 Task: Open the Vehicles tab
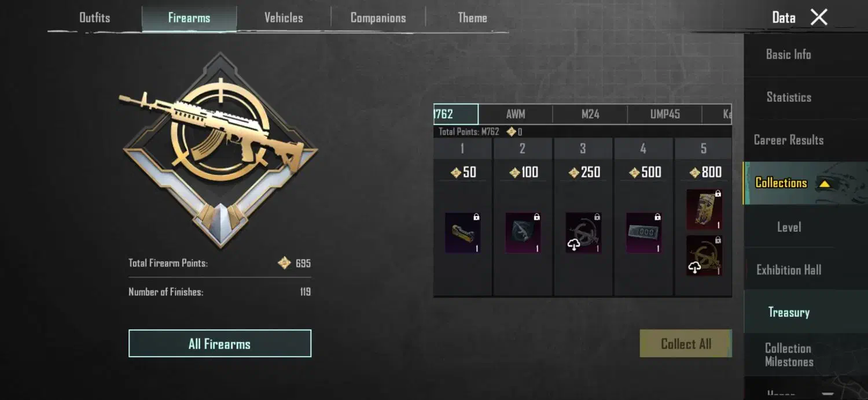pos(284,17)
